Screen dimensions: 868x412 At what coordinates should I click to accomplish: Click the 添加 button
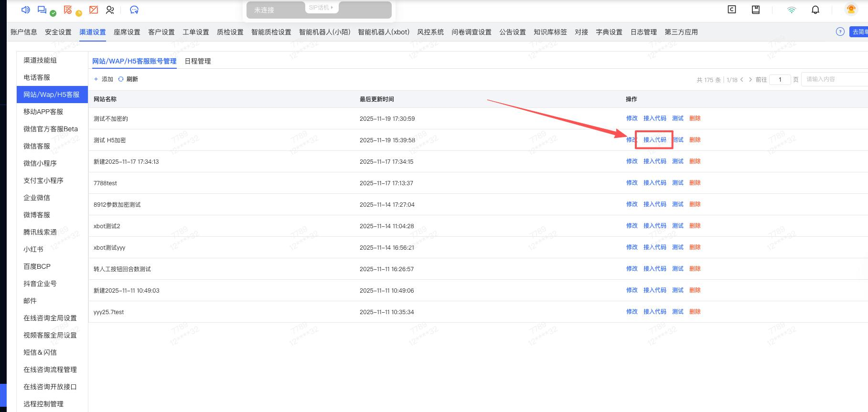104,79
